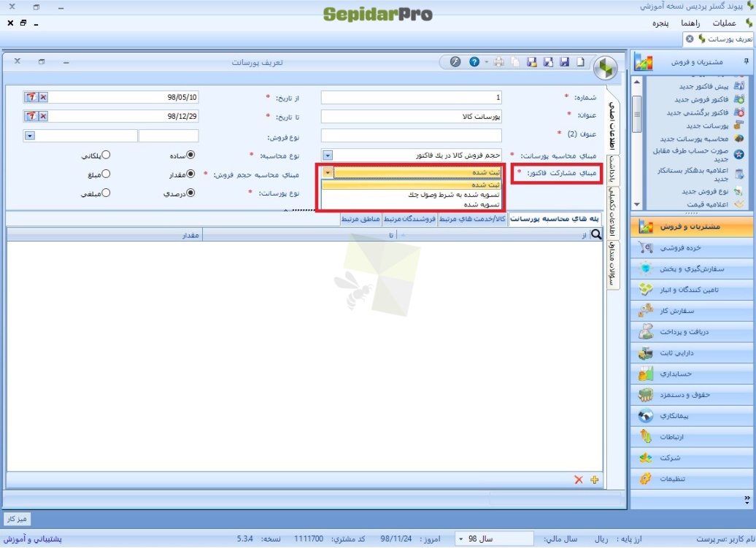Open نوع فروش جدید from sidebar
756x548 pixels.
(711, 191)
